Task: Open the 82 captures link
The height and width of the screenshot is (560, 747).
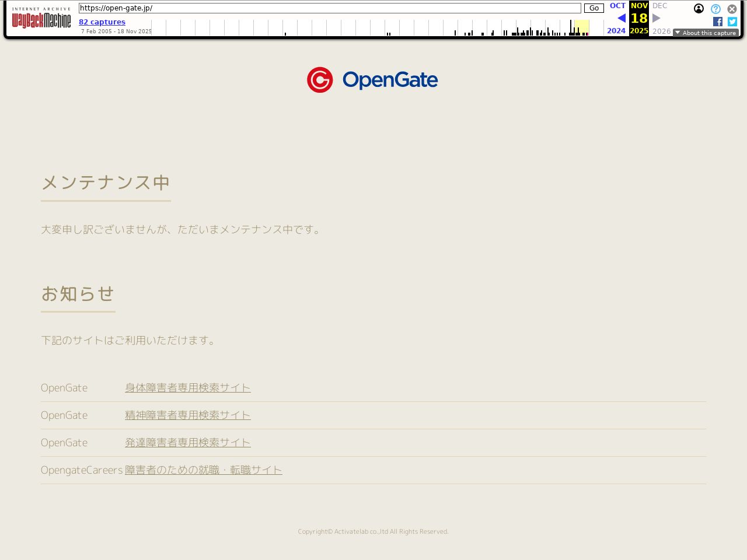Action: point(102,22)
